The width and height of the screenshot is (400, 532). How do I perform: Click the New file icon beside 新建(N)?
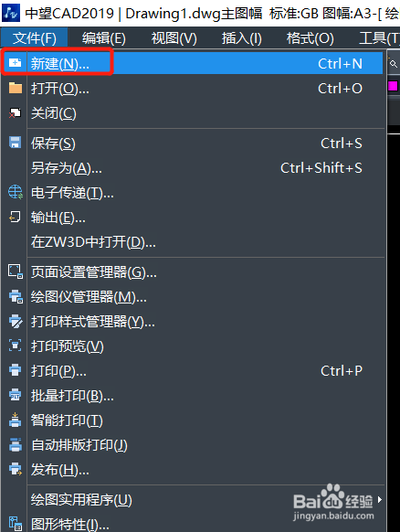click(15, 63)
